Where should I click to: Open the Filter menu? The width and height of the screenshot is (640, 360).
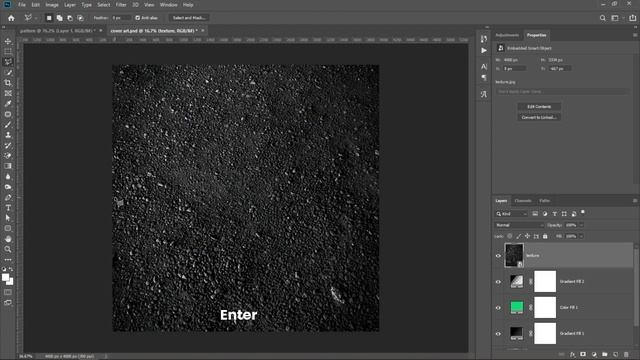pos(121,5)
